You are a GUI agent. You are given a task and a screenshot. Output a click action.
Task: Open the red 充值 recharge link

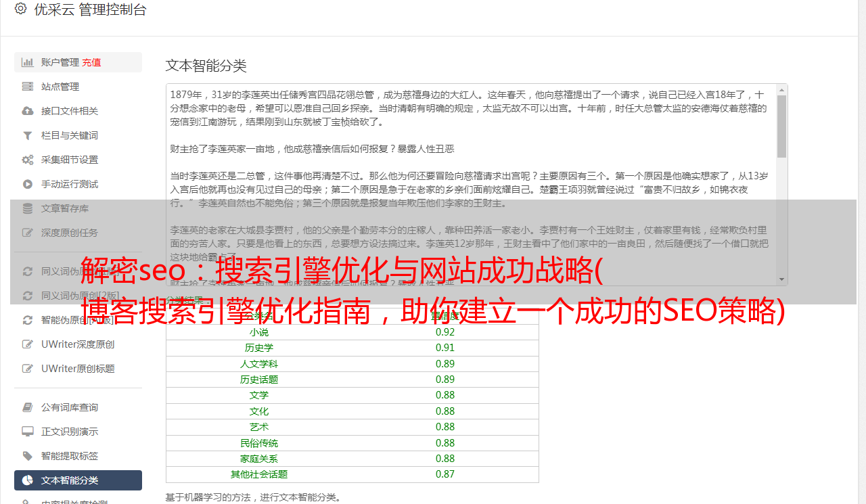[91, 62]
